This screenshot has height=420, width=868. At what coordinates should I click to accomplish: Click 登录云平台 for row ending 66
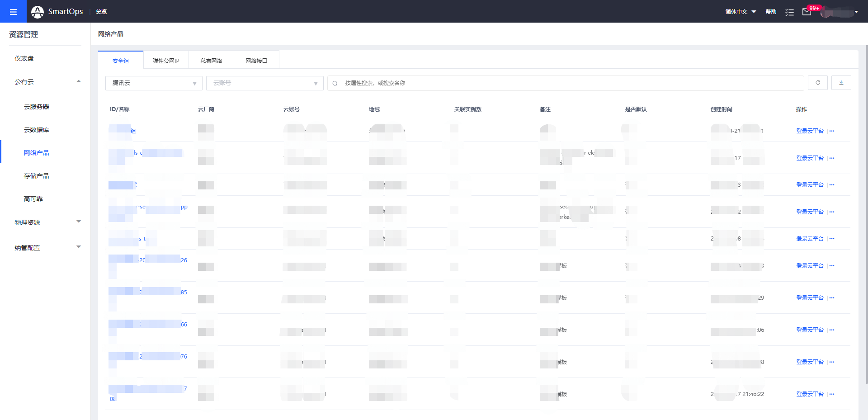[810, 330]
